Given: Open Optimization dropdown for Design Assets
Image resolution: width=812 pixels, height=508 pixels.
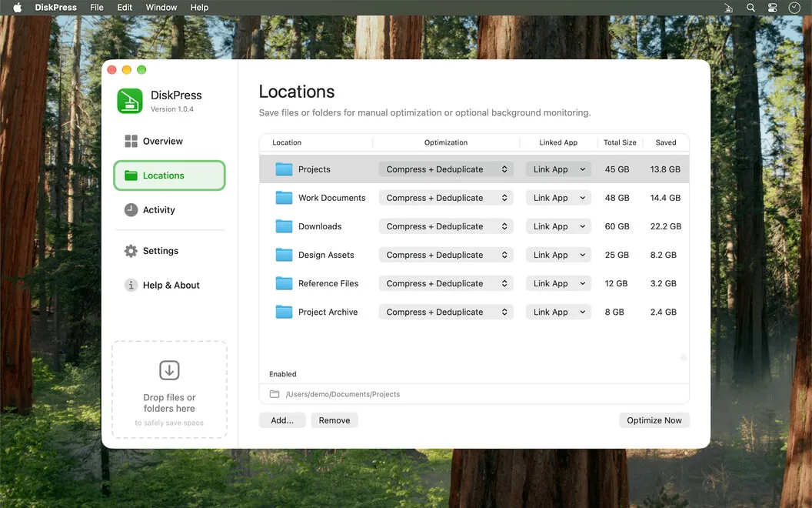Looking at the screenshot, I should 446,255.
